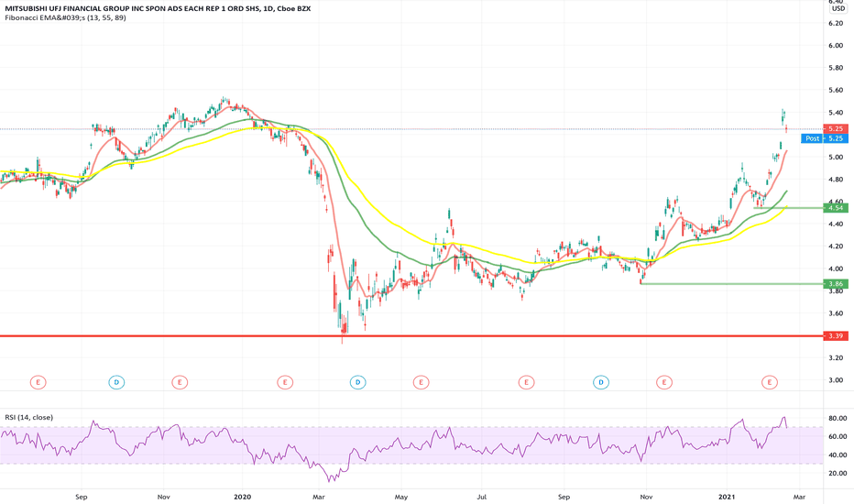Select the Fibonacci EMA's (13, 55, 89) indicator legend
The width and height of the screenshot is (854, 504).
point(65,17)
